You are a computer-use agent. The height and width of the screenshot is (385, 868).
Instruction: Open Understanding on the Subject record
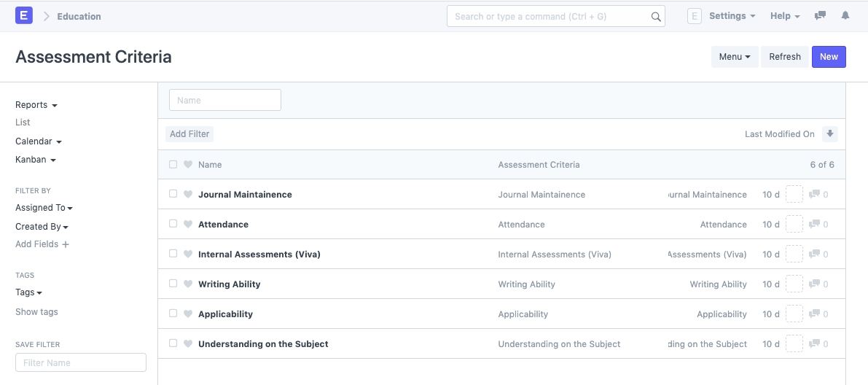(x=263, y=344)
